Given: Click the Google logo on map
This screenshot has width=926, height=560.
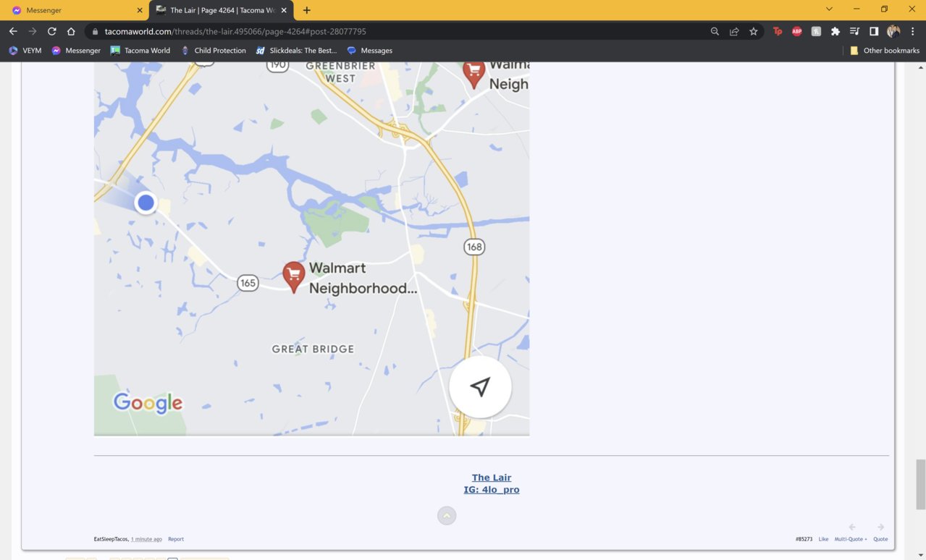Looking at the screenshot, I should 148,403.
